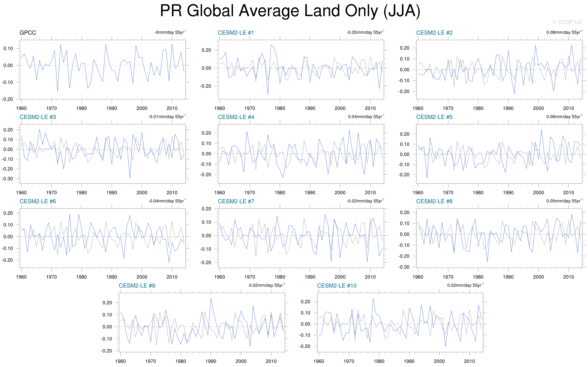The width and height of the screenshot is (588, 367).
Task: Click the GPCC panel title
Action: [28, 33]
